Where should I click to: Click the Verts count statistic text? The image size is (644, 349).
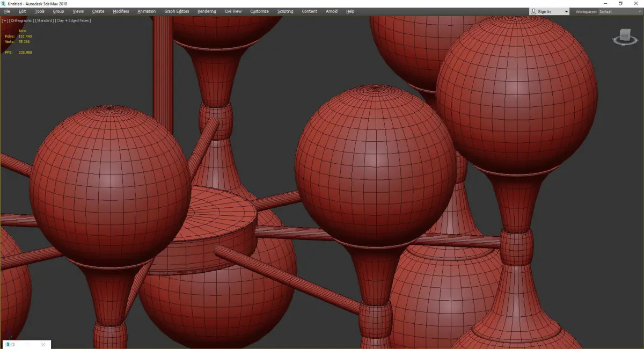point(17,41)
